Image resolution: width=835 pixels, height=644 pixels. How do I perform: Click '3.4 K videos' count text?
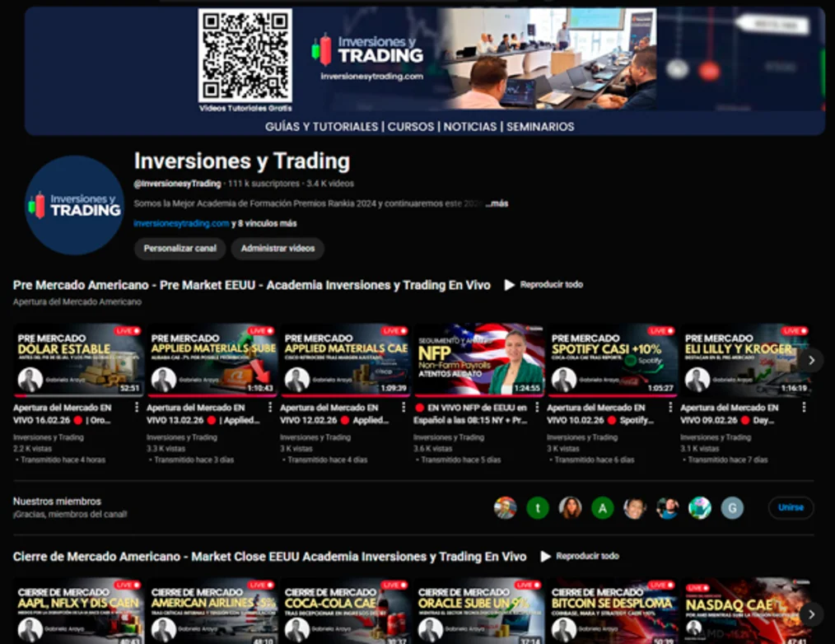pyautogui.click(x=330, y=184)
